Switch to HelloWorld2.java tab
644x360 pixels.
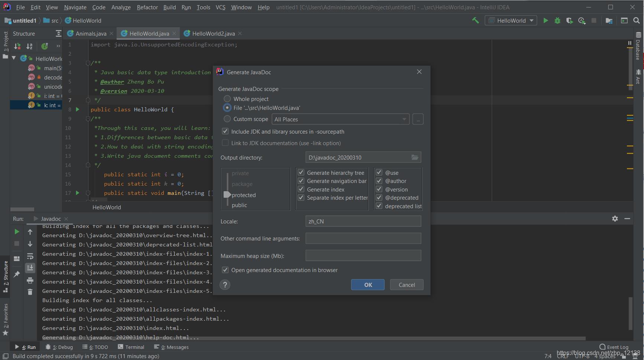click(x=213, y=33)
